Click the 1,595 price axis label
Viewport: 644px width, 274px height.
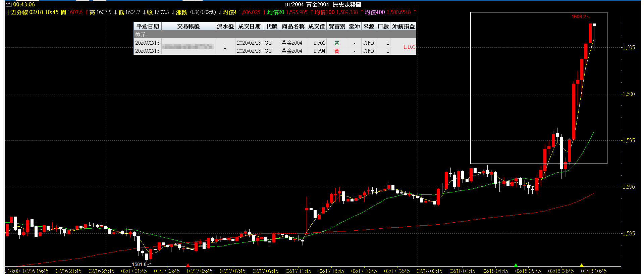(x=629, y=140)
